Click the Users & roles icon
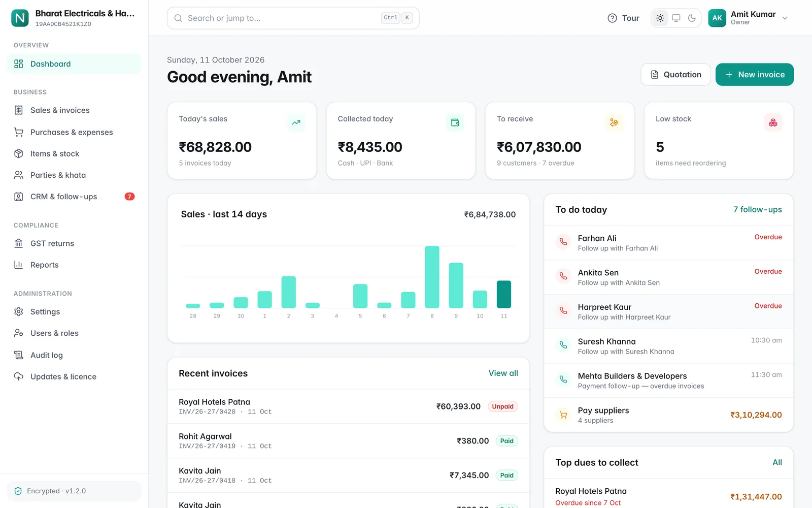Image resolution: width=812 pixels, height=508 pixels. pos(19,333)
